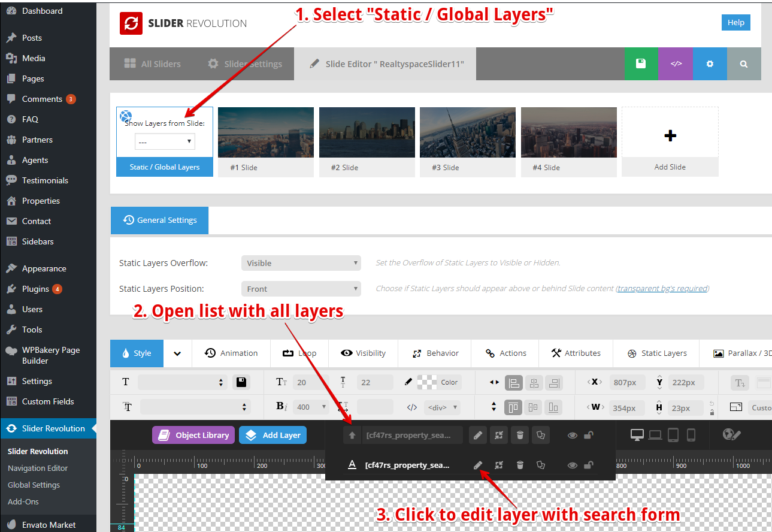Screen dimensions: 772x532
Task: Toggle eye visibility of layer list row
Action: pyautogui.click(x=573, y=465)
